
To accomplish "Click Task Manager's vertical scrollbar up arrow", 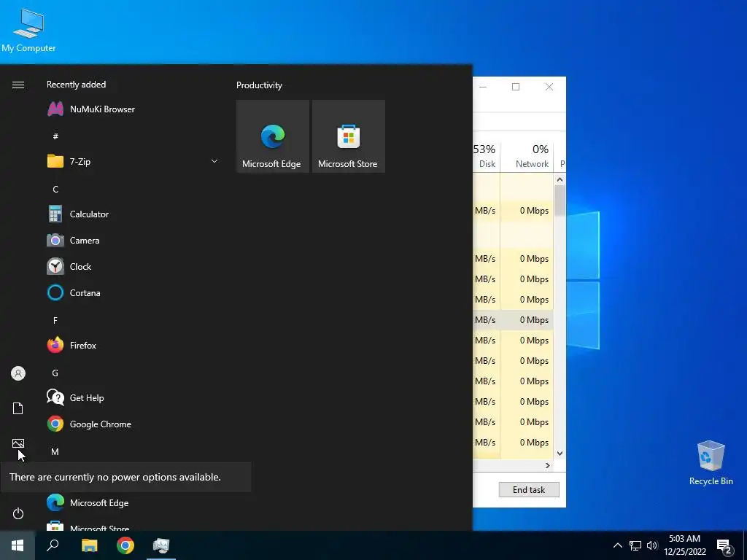I will tap(560, 179).
